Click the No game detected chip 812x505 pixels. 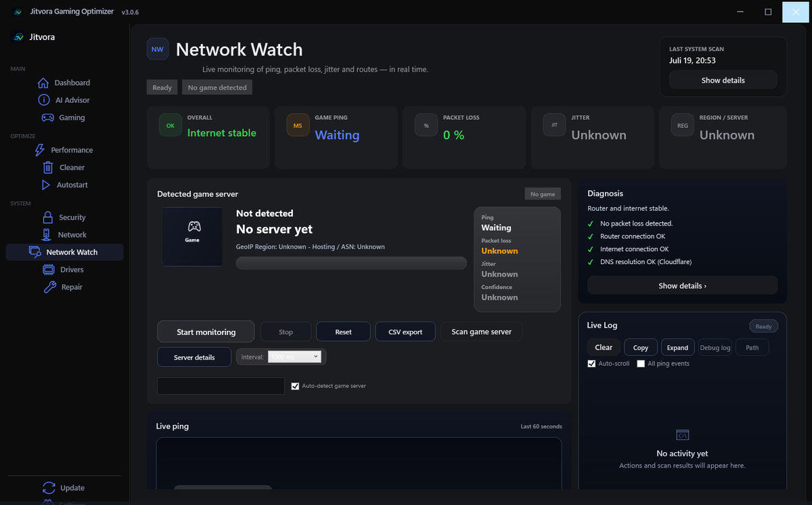(x=217, y=87)
